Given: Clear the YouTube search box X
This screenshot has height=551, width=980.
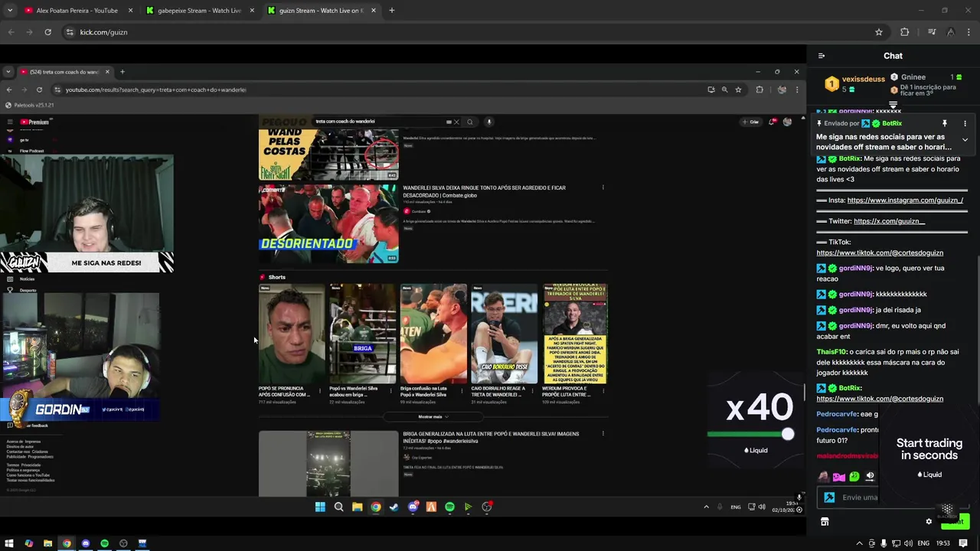Looking at the screenshot, I should (x=456, y=122).
